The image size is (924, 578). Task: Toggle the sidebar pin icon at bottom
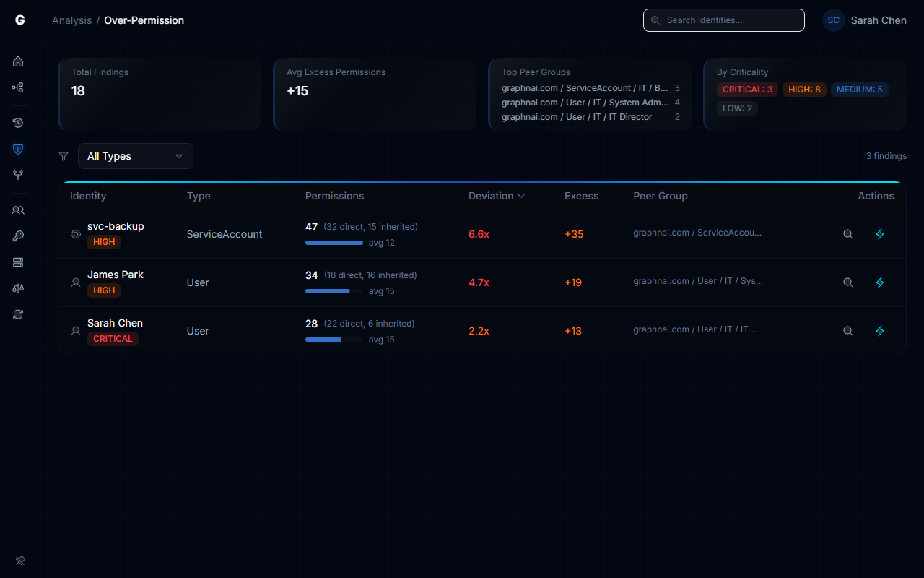point(19,560)
